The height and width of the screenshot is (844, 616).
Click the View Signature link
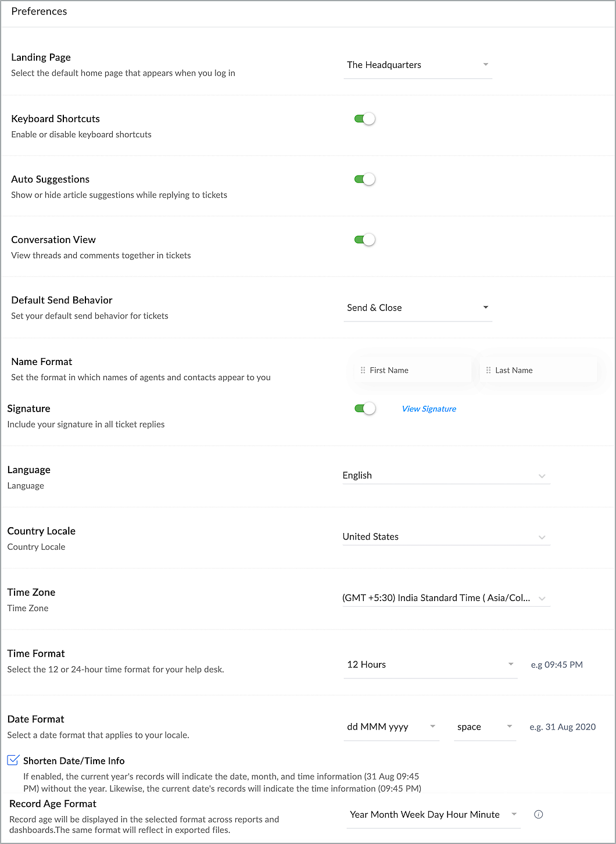pos(429,409)
